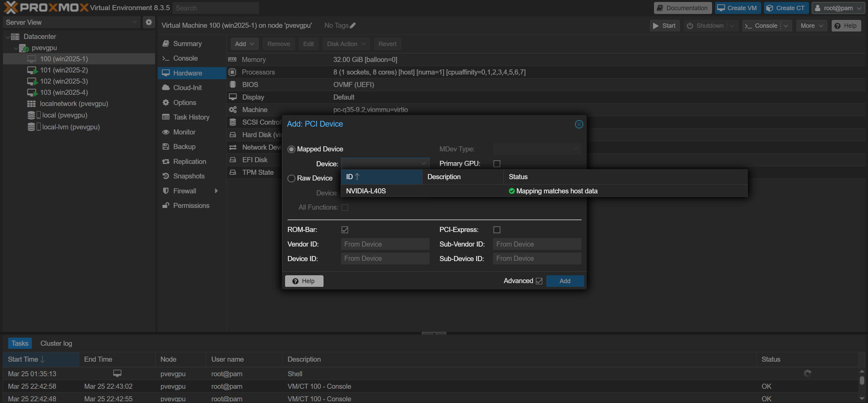This screenshot has width=868, height=403.
Task: Open the Documentation link button
Action: tap(683, 8)
